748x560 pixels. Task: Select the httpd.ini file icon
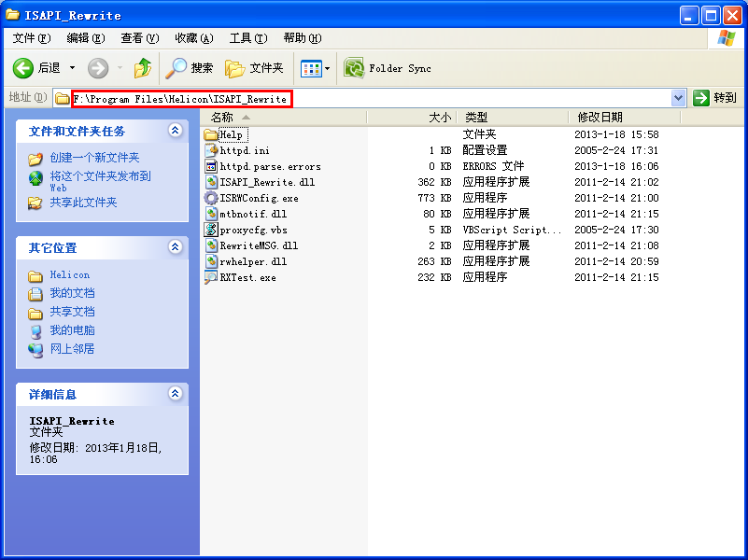[211, 150]
